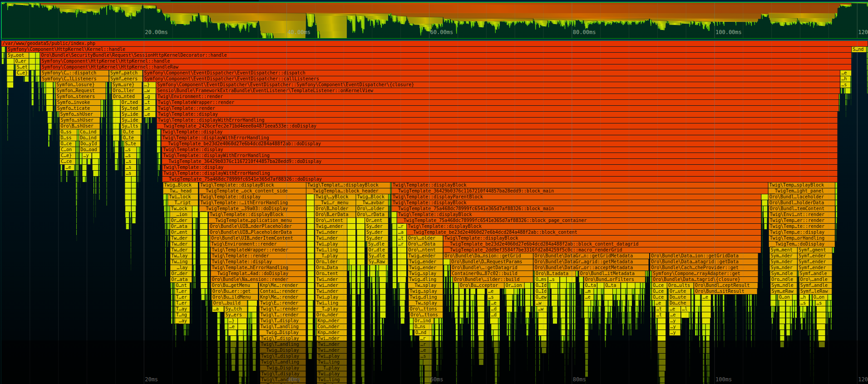The image size is (868, 384).
Task: Select the Oro\Bund…orFilters frame
Action: pyautogui.click(x=616, y=280)
